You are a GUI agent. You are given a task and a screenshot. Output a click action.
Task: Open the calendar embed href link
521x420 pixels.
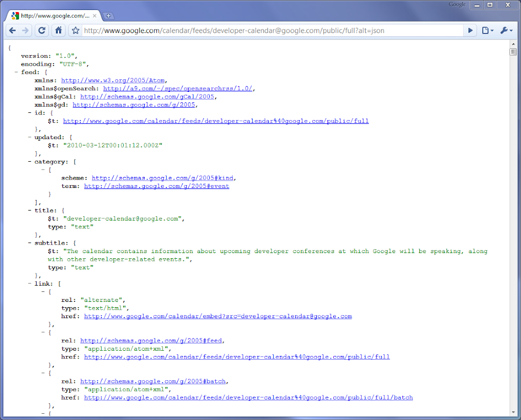click(218, 316)
